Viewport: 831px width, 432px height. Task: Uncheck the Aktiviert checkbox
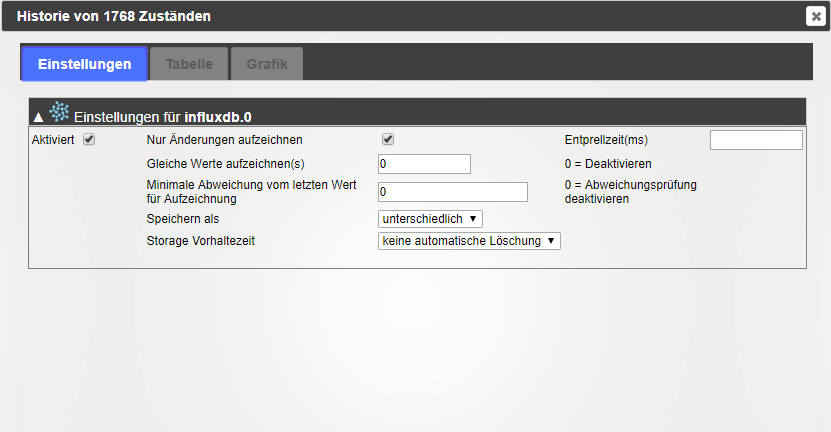(x=89, y=139)
